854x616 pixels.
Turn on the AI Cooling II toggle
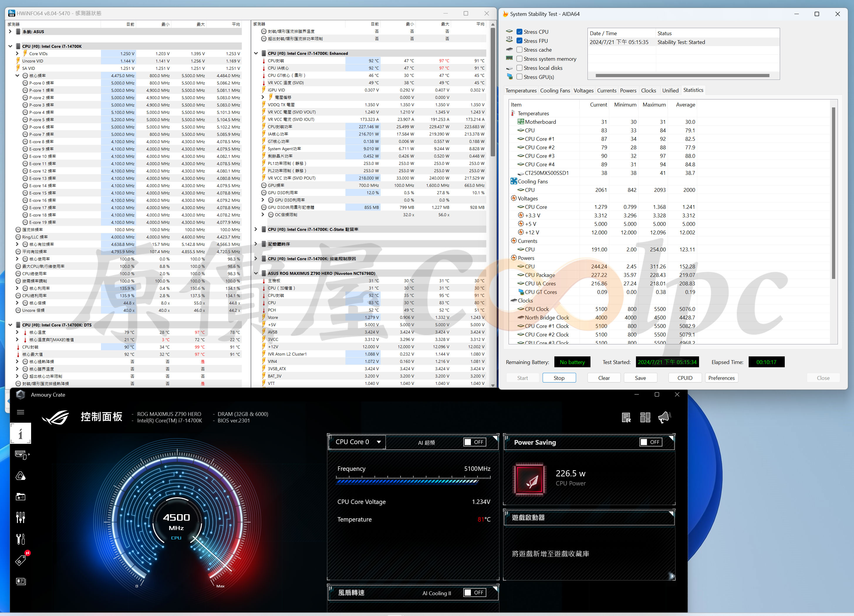475,593
